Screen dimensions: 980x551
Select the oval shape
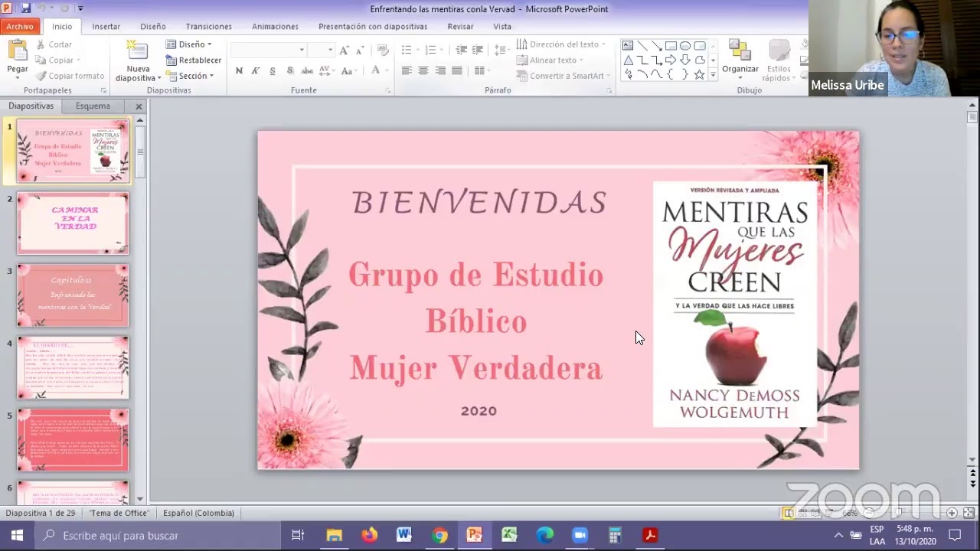[685, 46]
